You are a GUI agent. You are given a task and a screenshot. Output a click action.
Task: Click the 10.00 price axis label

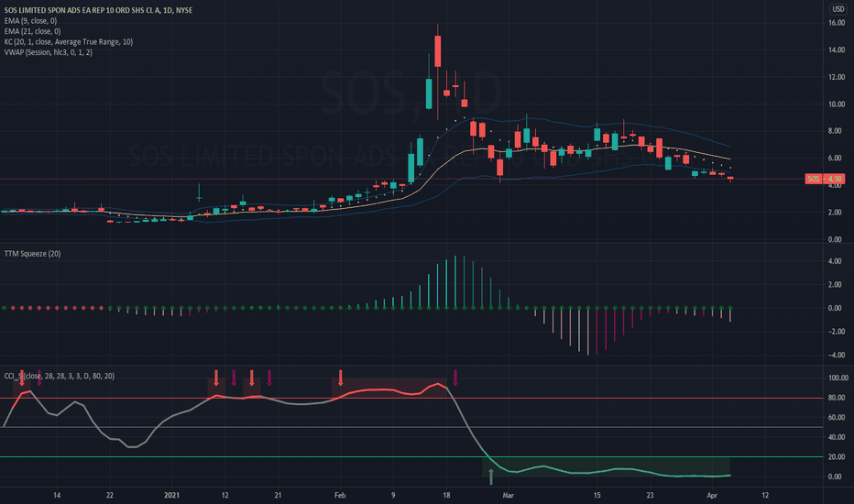tap(837, 104)
